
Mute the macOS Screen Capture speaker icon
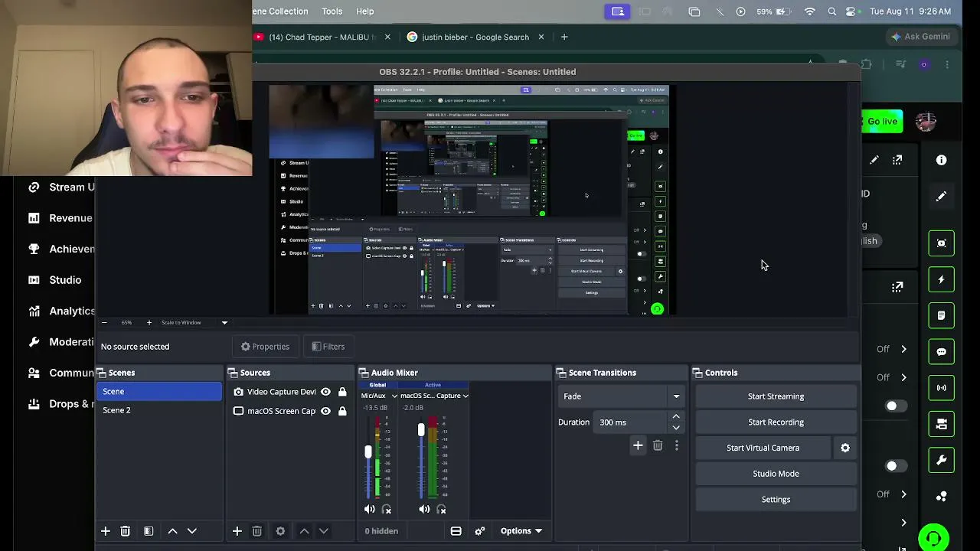[x=424, y=510]
